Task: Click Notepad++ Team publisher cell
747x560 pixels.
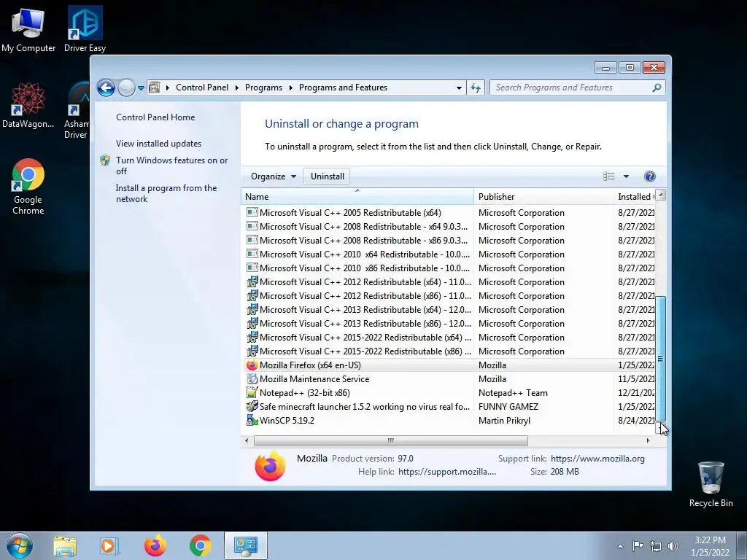Action: coord(513,393)
